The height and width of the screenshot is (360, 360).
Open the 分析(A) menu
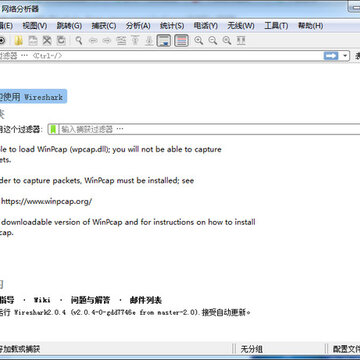(x=138, y=26)
